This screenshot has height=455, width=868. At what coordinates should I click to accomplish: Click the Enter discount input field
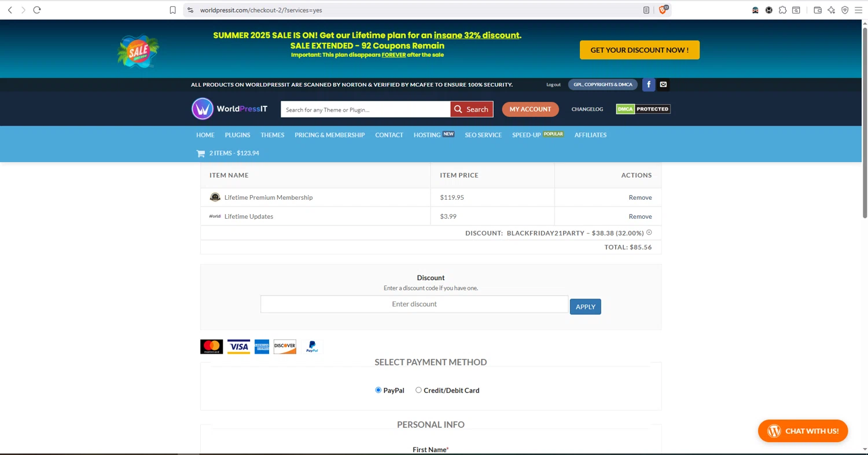[x=414, y=304]
